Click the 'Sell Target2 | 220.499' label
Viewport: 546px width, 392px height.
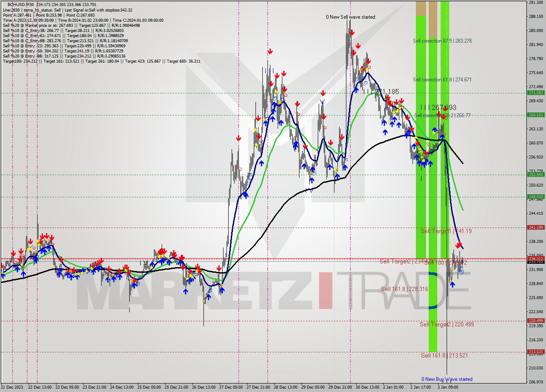point(447,324)
